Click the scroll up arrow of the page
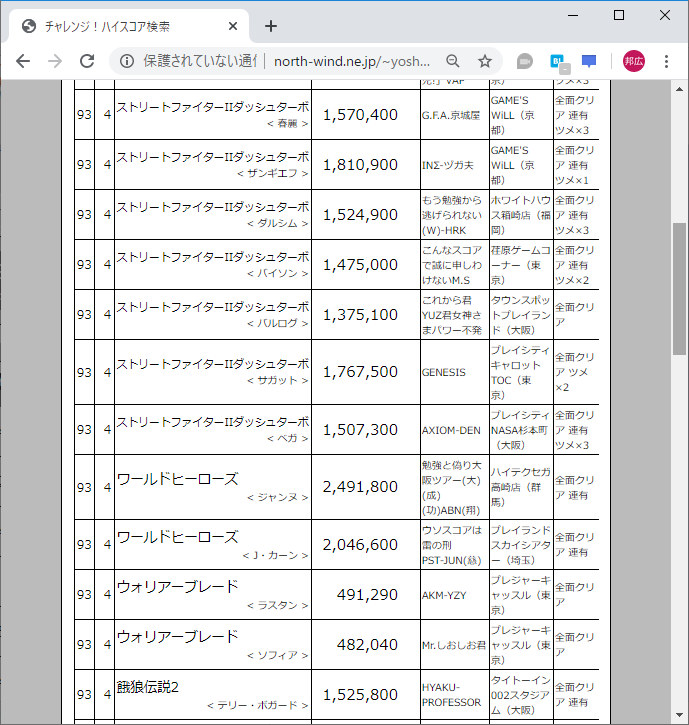 (x=679, y=89)
